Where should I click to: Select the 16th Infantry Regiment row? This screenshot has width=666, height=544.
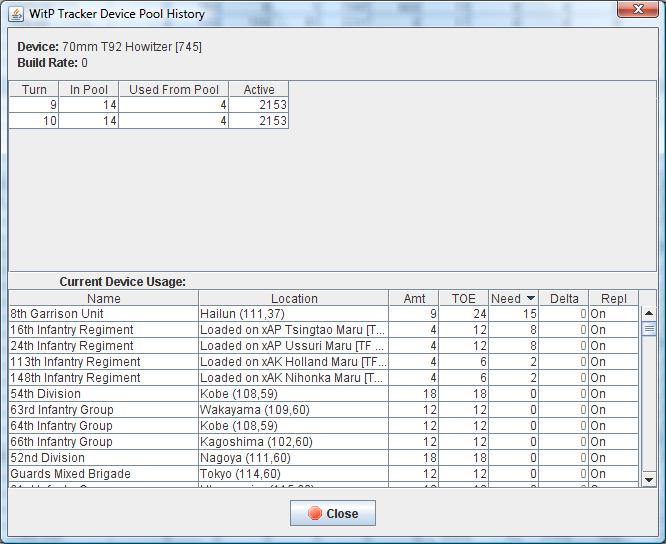tap(324, 330)
